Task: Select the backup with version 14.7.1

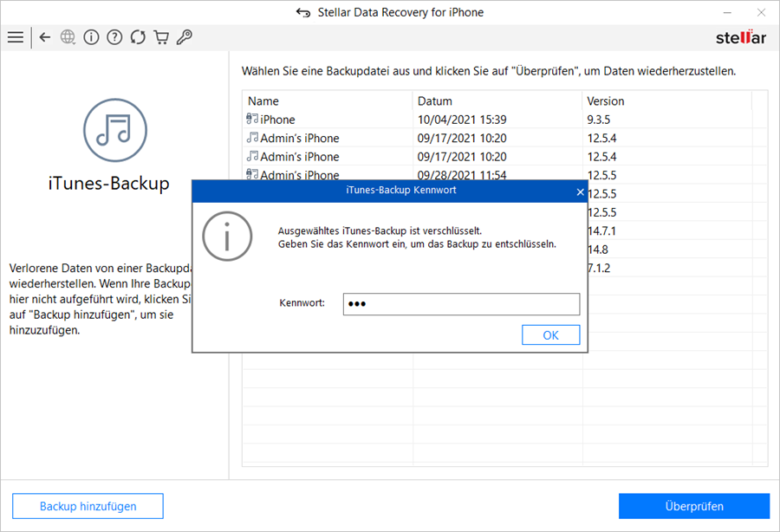Action: (678, 230)
